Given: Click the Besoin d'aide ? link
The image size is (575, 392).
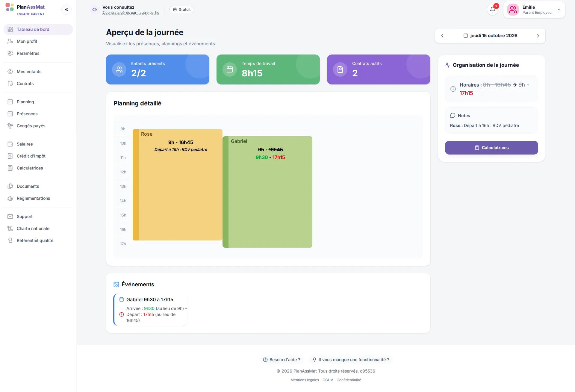Looking at the screenshot, I should [x=282, y=360].
